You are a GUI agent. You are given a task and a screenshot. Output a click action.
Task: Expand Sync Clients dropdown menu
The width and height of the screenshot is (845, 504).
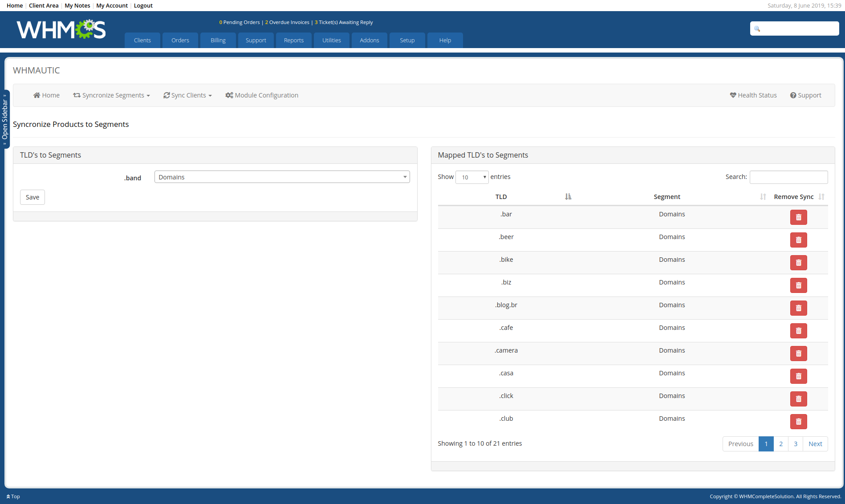pyautogui.click(x=187, y=95)
